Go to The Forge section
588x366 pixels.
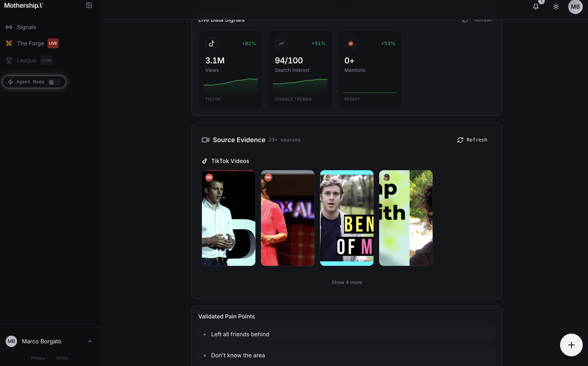coord(31,43)
